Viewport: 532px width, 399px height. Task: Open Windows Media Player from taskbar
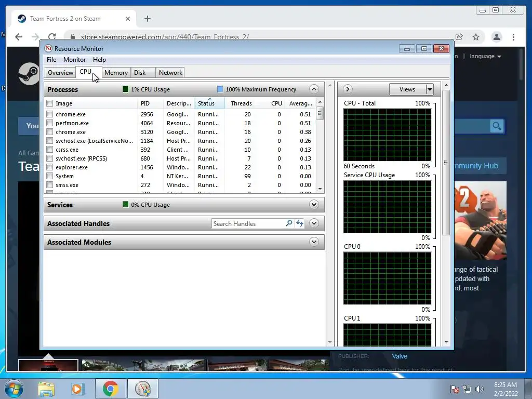pyautogui.click(x=77, y=389)
